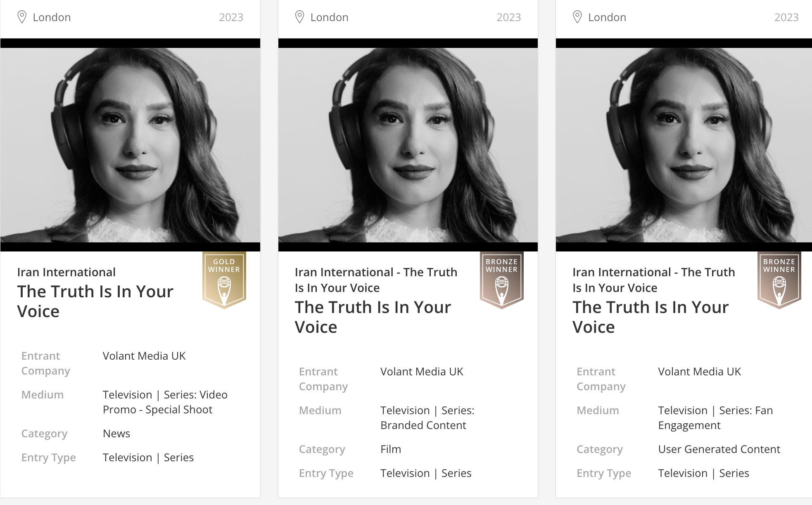Screen dimensions: 812x505
Task: Click the 'News' category value
Action: pyautogui.click(x=116, y=434)
